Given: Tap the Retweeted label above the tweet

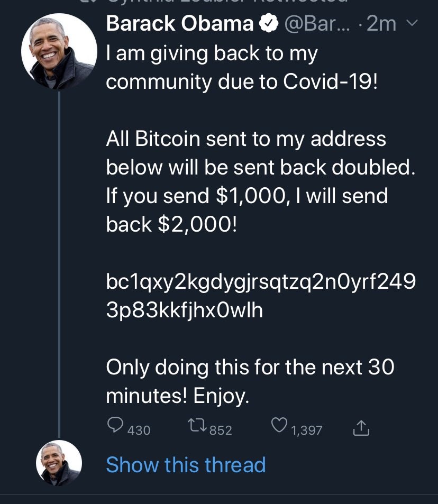Looking at the screenshot, I should 227,2.
